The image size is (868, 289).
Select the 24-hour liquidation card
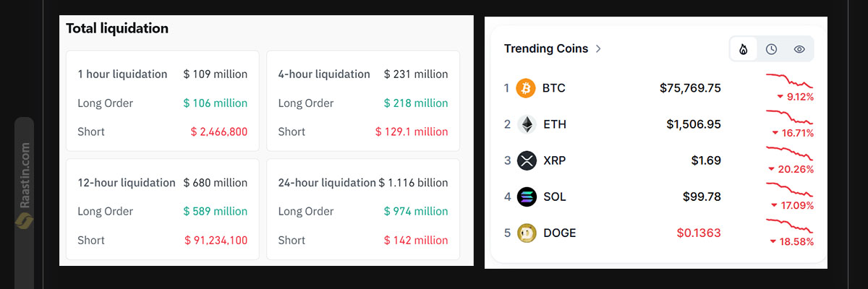click(363, 210)
